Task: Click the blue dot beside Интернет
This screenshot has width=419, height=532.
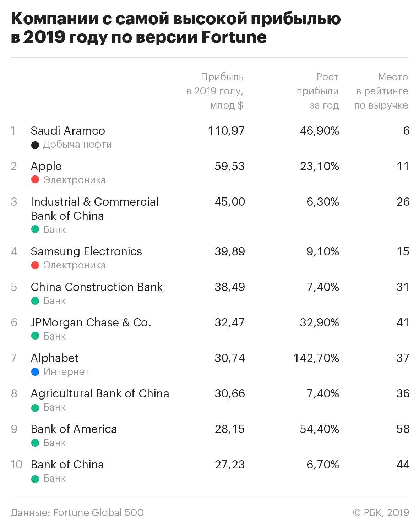Action: [x=35, y=372]
